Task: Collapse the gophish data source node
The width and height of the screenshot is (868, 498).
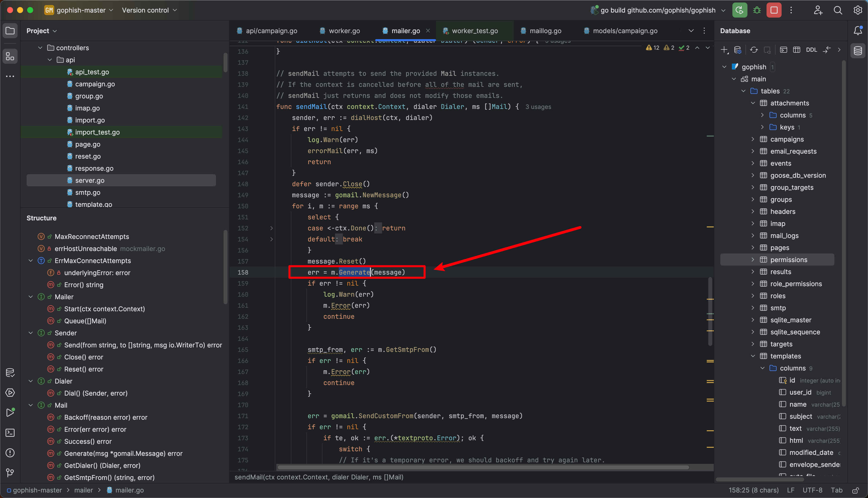Action: pyautogui.click(x=724, y=67)
